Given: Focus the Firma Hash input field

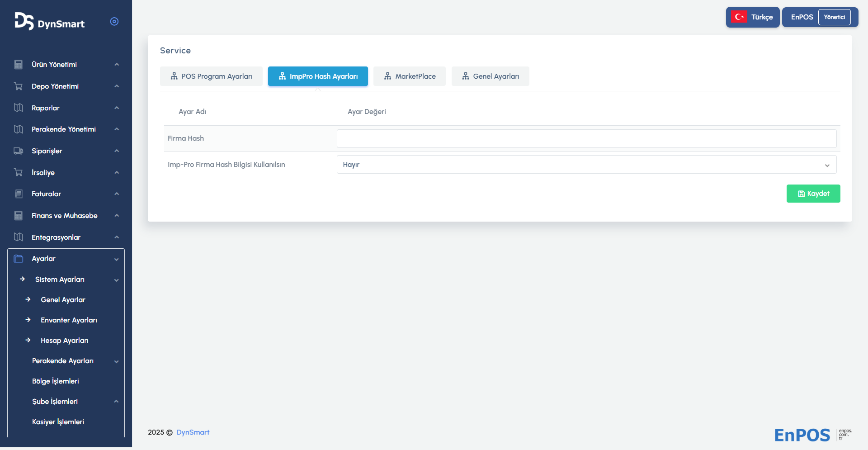Looking at the screenshot, I should point(586,138).
